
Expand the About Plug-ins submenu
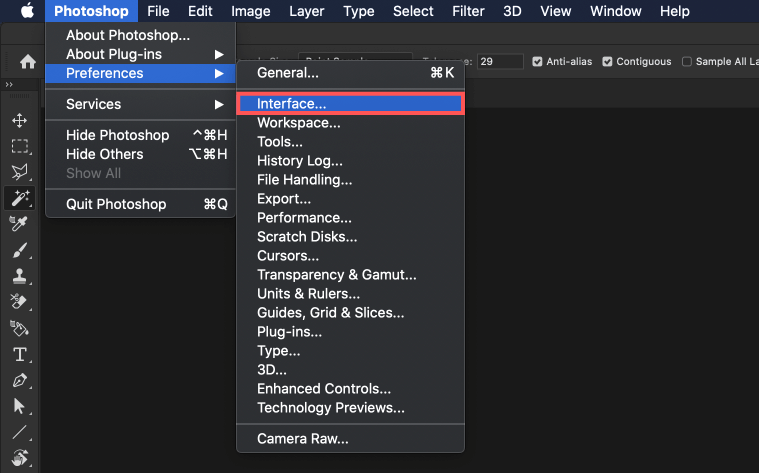(140, 54)
